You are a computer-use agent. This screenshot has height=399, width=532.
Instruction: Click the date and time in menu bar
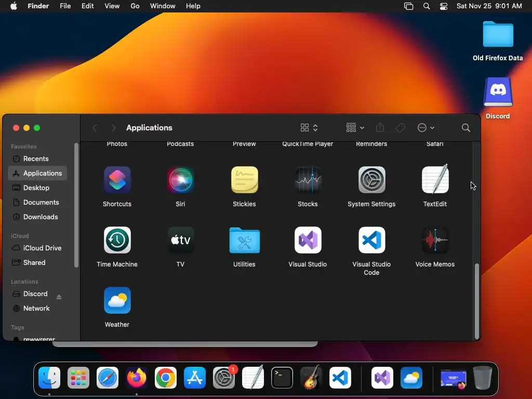(489, 6)
